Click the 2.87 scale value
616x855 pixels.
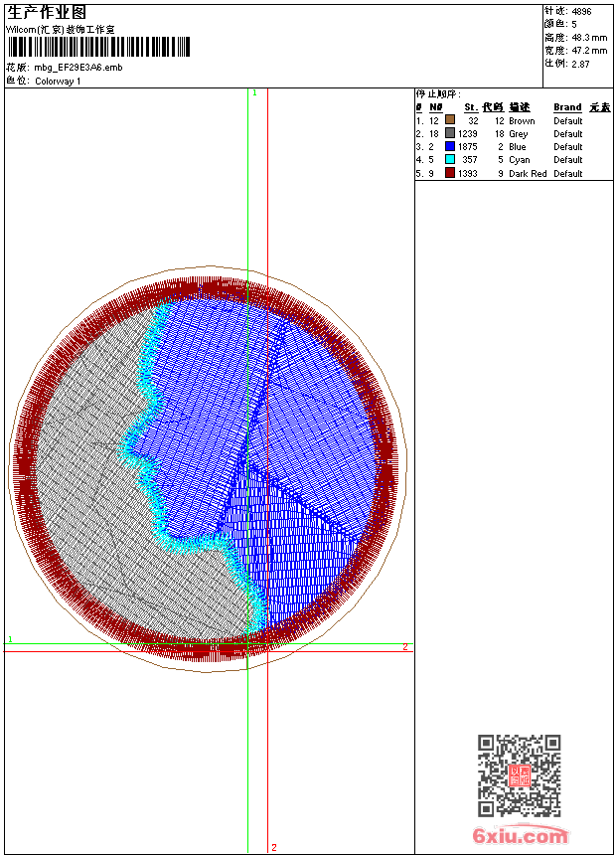pos(580,63)
